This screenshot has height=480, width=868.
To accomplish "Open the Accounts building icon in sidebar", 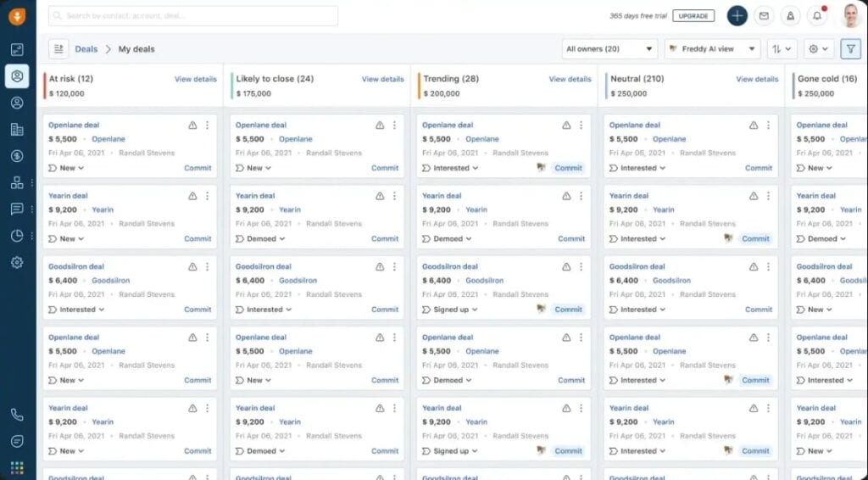I will pyautogui.click(x=17, y=130).
